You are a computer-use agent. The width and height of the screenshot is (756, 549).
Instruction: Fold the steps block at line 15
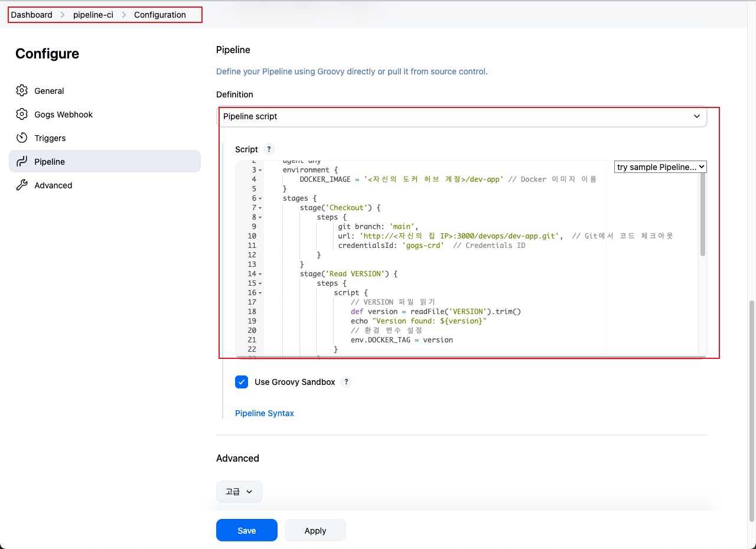pos(260,283)
